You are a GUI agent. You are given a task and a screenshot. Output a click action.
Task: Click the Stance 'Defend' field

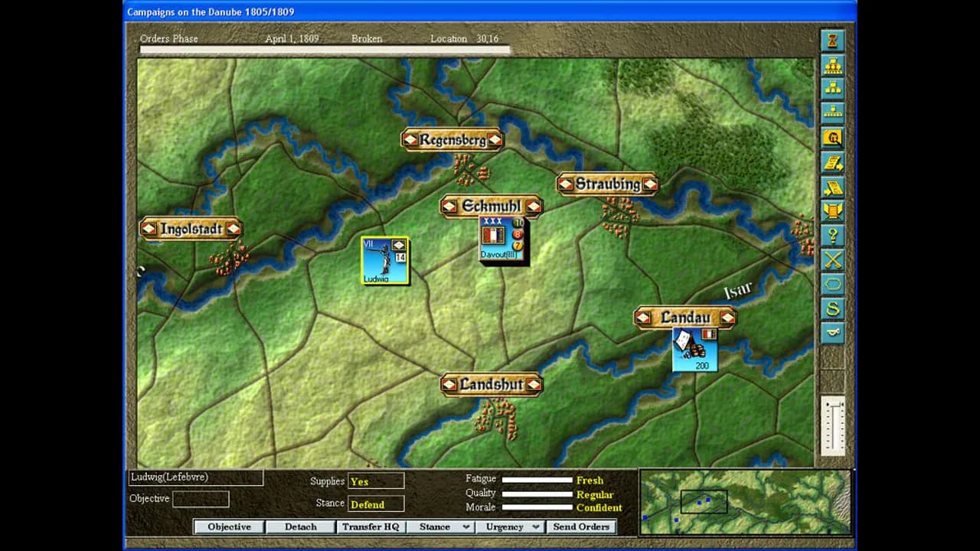[x=376, y=504]
